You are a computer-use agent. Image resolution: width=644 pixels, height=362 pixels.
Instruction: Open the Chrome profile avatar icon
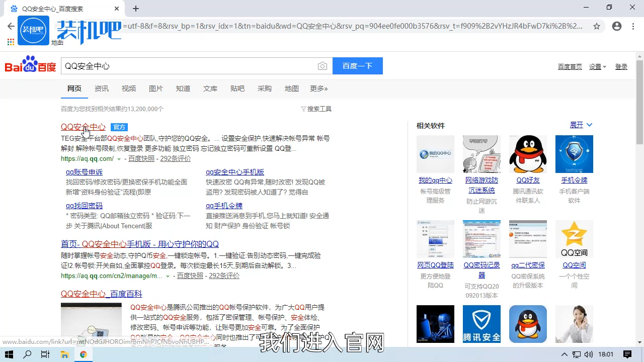pos(617,26)
